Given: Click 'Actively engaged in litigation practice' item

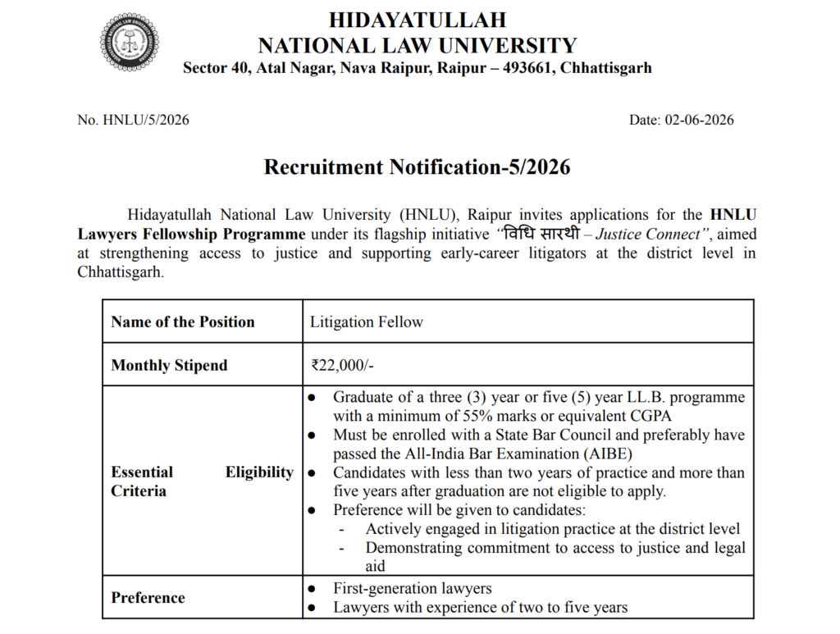Looking at the screenshot, I should click(552, 529).
